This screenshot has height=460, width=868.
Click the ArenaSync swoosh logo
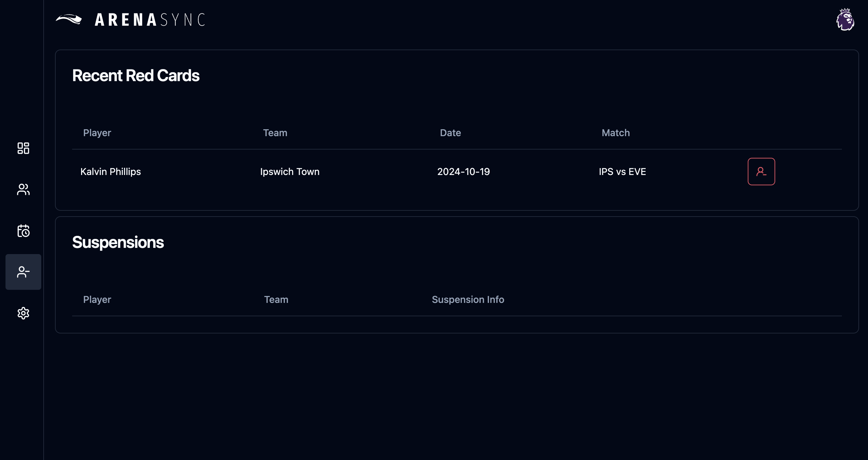69,19
